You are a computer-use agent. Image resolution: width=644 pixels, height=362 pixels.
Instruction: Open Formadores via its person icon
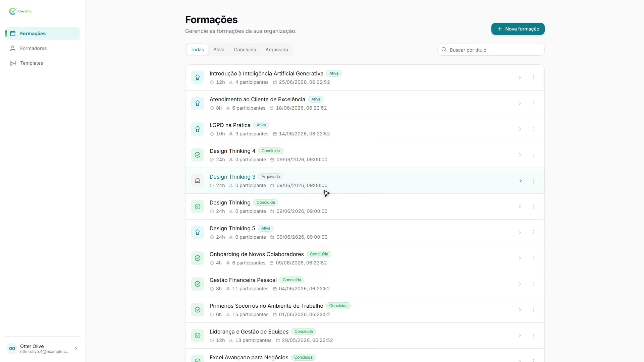coord(13,48)
